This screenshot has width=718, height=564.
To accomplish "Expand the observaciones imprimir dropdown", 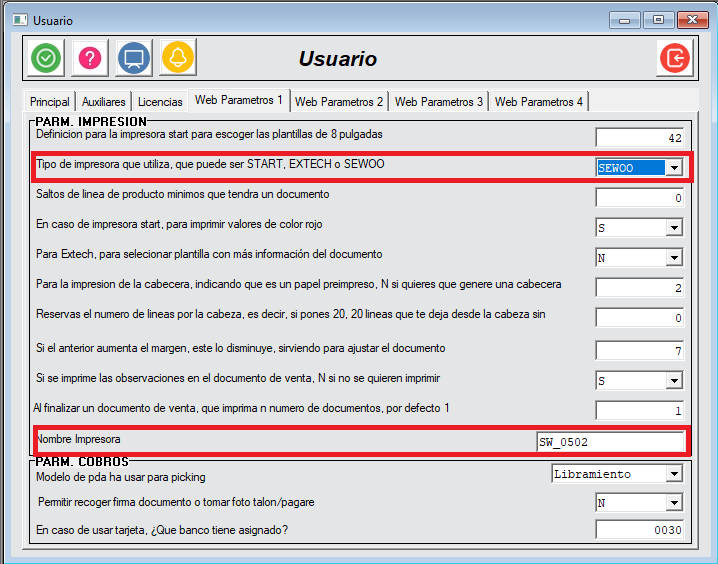I will click(674, 380).
